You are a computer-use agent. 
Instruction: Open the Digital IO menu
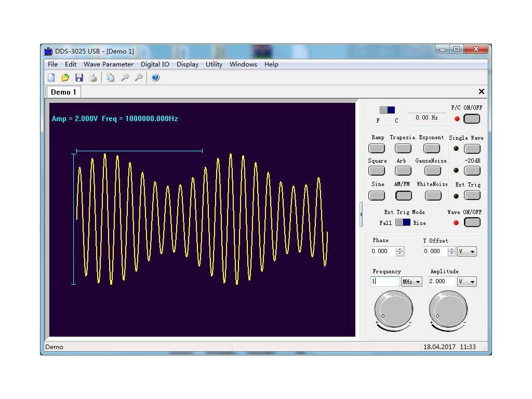tap(155, 64)
